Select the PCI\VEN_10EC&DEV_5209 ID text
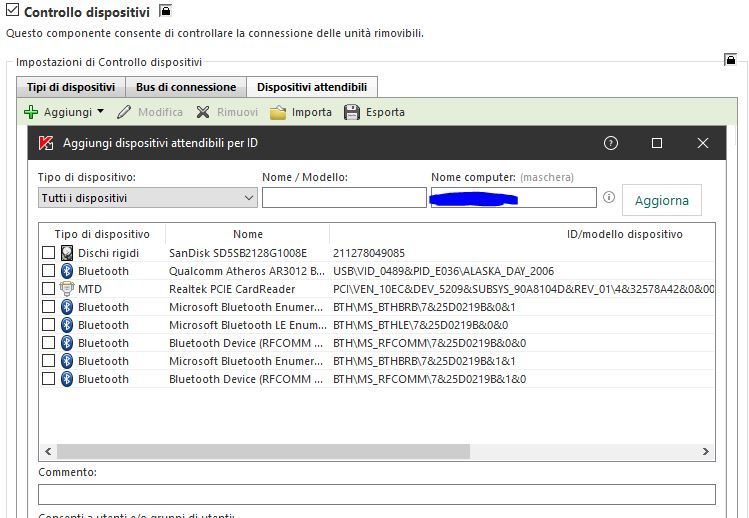Image resolution: width=749 pixels, height=518 pixels. (524, 289)
